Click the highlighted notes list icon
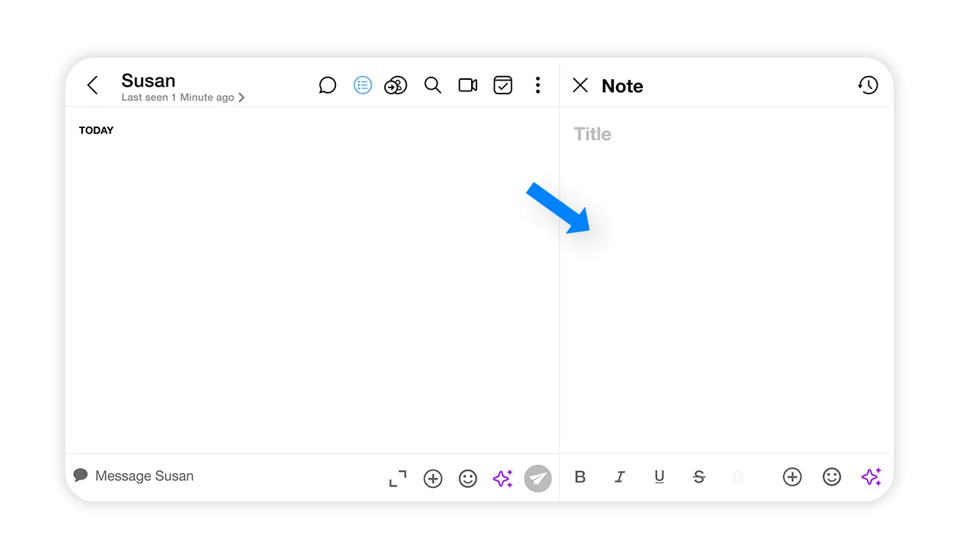The height and width of the screenshot is (560, 959). coord(362,85)
